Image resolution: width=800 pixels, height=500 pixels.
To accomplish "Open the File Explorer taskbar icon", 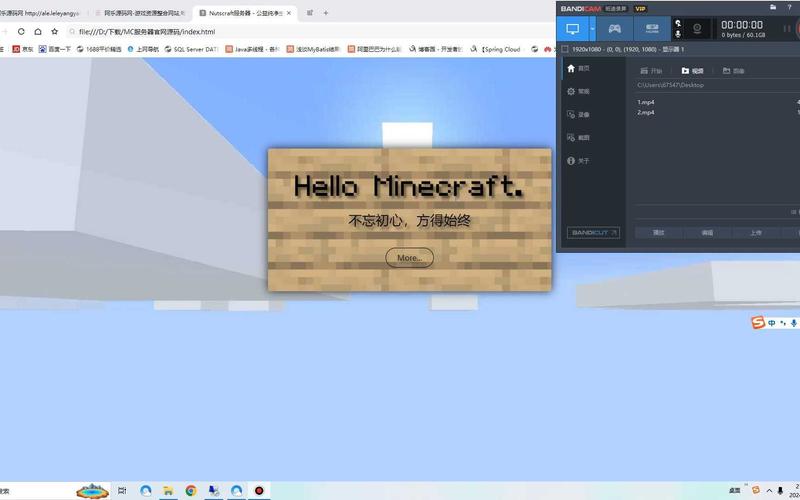I will coord(168,491).
